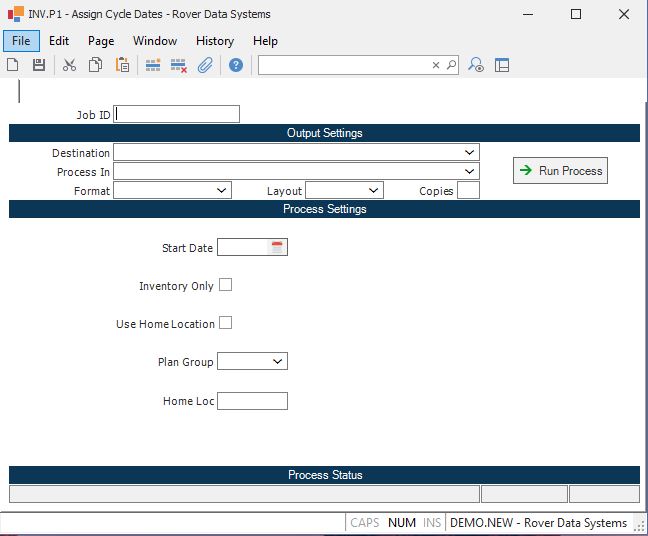
Task: Open the Plan Group dropdown
Action: (x=277, y=361)
